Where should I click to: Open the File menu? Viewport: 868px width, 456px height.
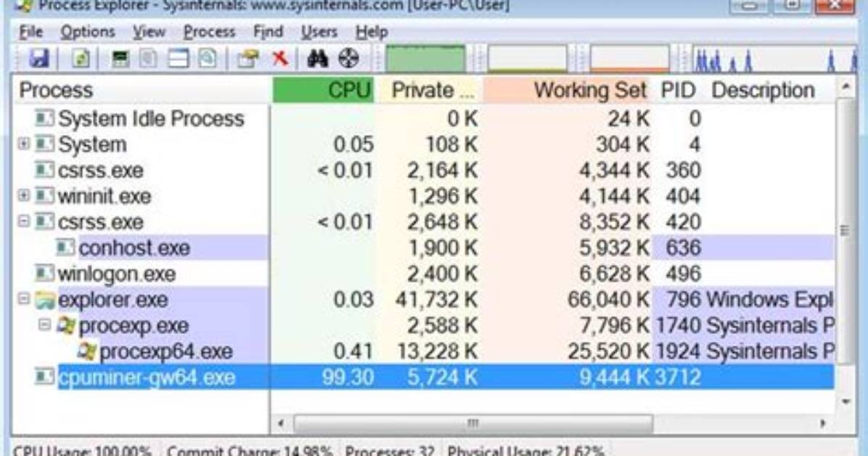click(x=31, y=32)
